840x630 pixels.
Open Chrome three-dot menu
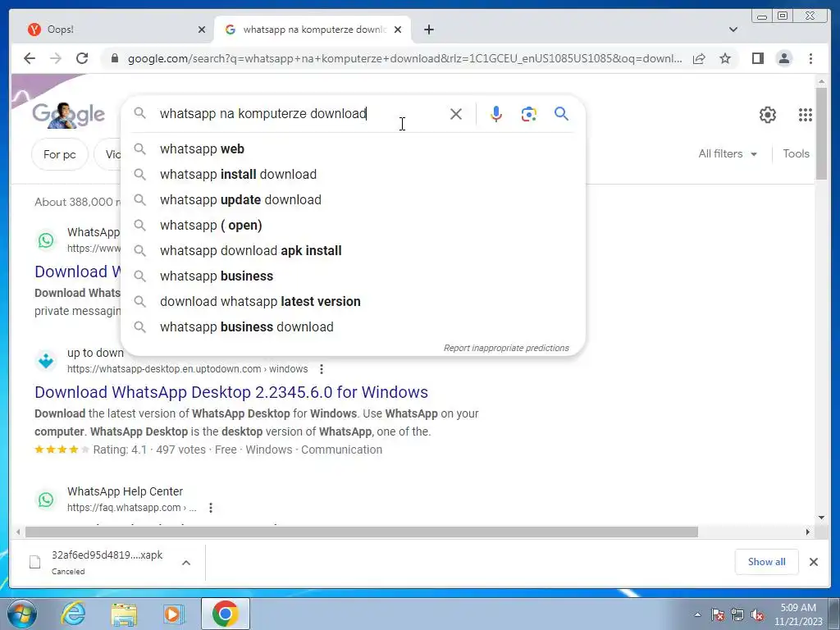(x=810, y=58)
